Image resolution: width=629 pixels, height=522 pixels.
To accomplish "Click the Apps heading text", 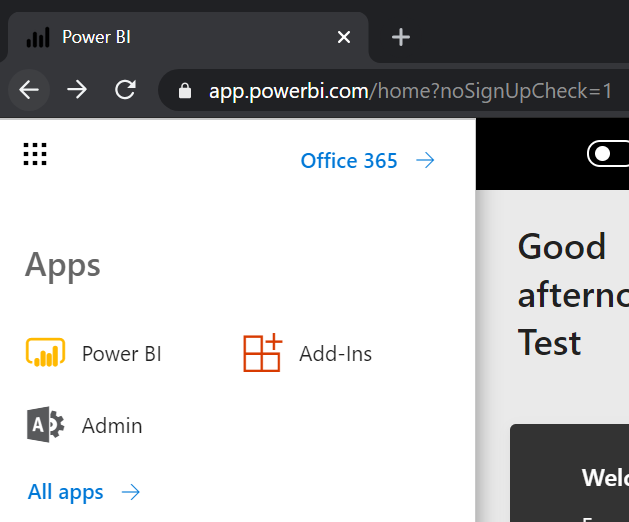I will (63, 266).
